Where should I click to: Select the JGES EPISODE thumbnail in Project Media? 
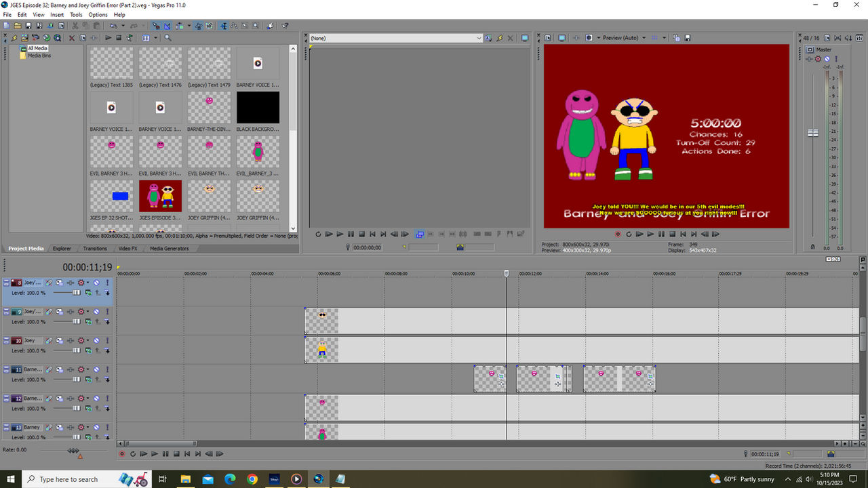160,197
